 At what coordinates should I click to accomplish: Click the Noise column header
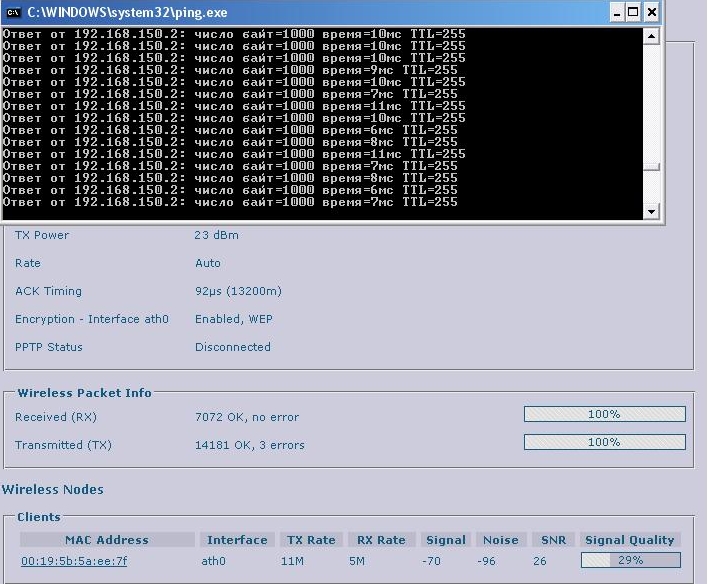501,540
